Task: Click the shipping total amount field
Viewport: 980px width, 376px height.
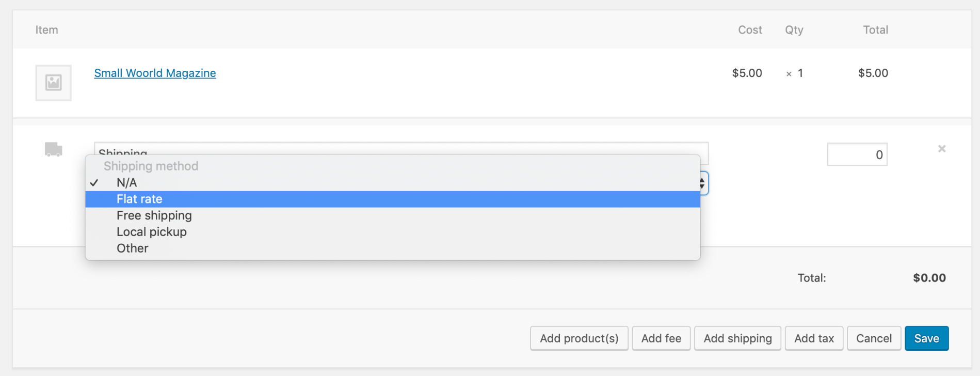Action: click(x=857, y=154)
